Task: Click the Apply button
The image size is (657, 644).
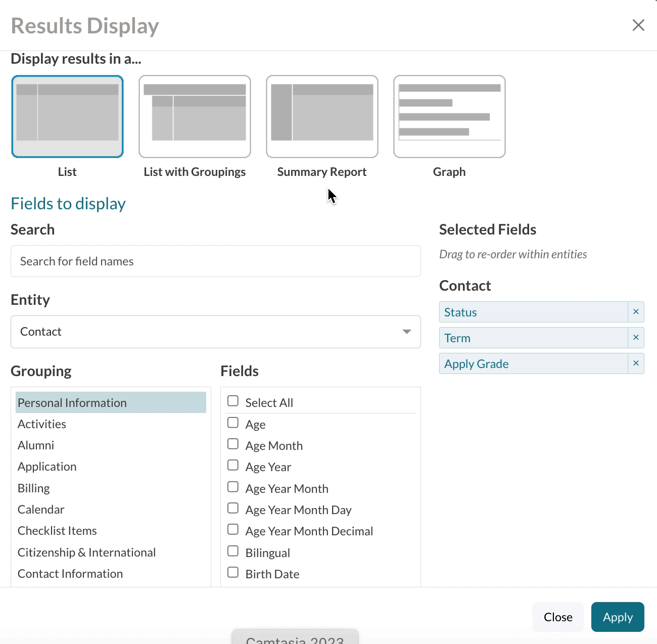Action: (x=617, y=617)
